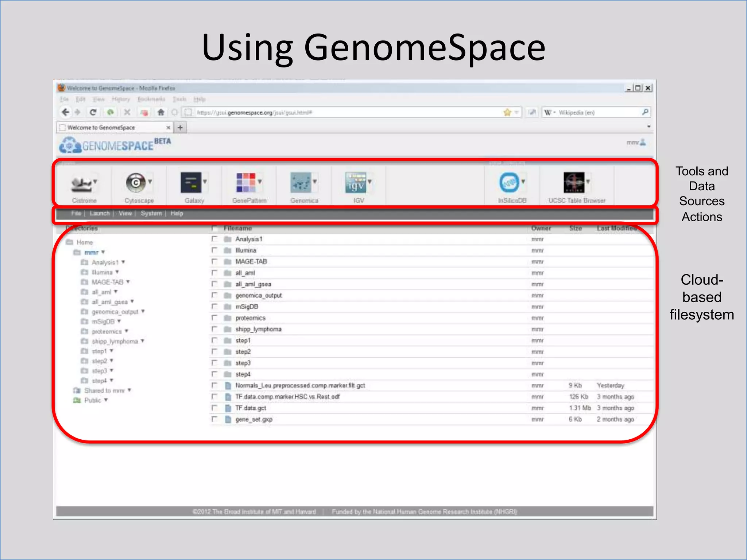The height and width of the screenshot is (560, 747).
Task: Open the step1 folder in file list
Action: (x=243, y=341)
